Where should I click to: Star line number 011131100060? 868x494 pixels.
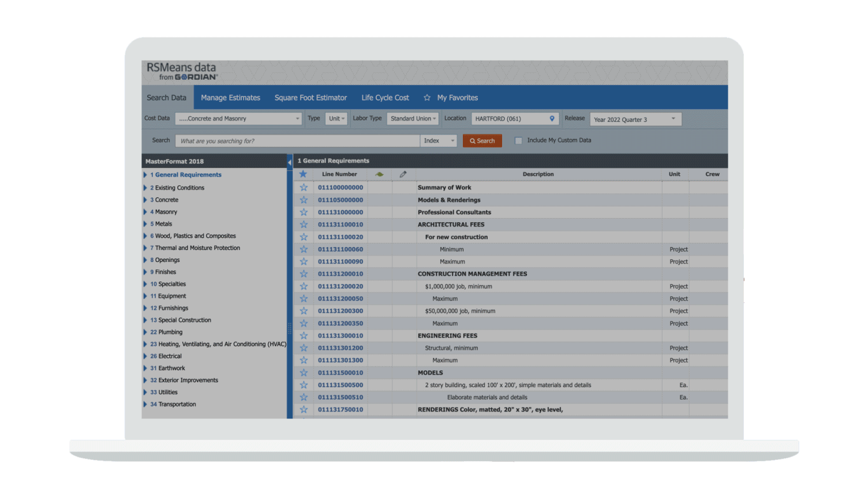click(304, 249)
